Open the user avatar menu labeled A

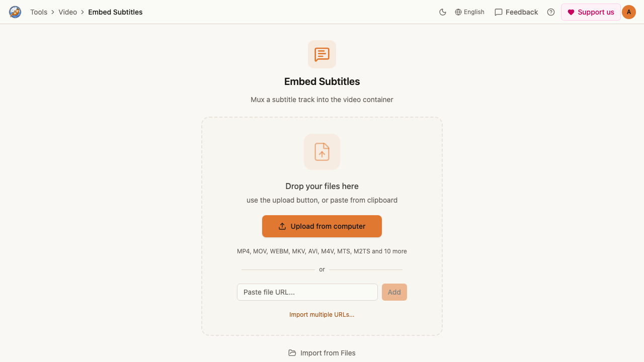[629, 12]
